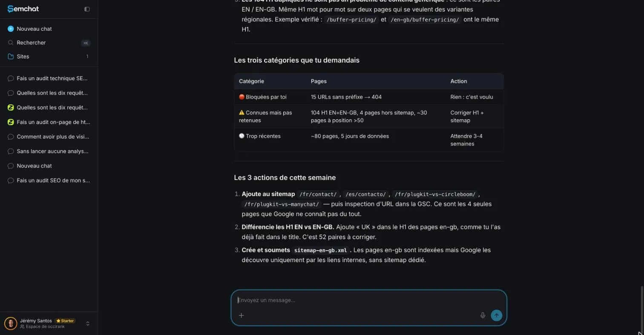Click the Starter plan badge
Viewport: 644px width, 335px height.
tap(65, 321)
